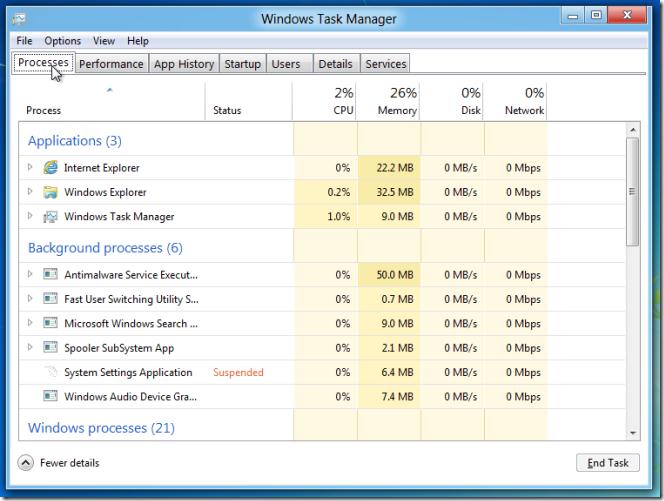Click the 0.7 MB memory value
664x501 pixels.
[x=397, y=299]
